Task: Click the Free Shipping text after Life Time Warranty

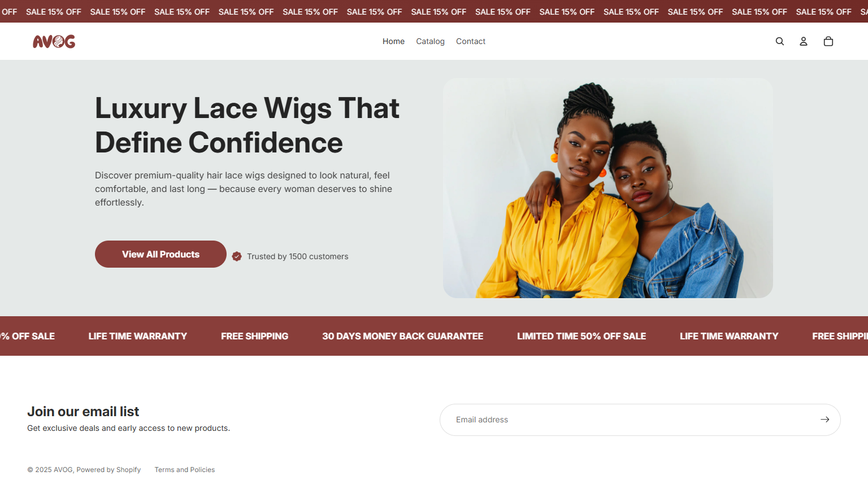Action: pos(254,336)
